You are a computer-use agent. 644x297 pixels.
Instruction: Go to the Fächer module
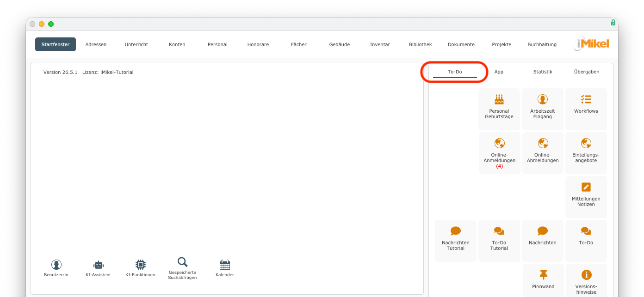(299, 44)
